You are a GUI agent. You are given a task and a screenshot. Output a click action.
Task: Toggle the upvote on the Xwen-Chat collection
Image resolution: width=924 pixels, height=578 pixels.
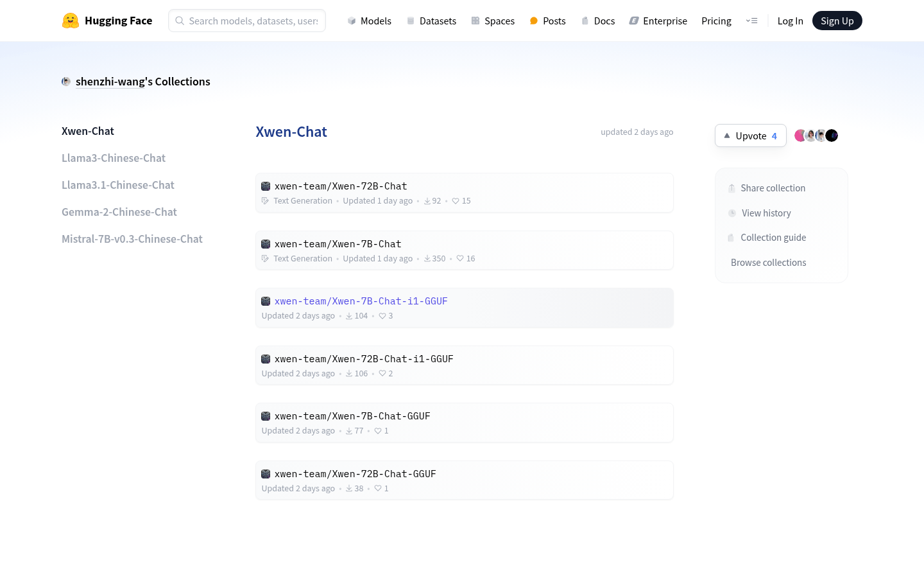(750, 136)
